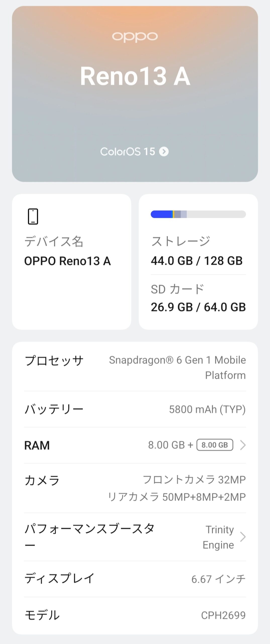
Task: Open パフォーマンスブースター row
Action: point(135,537)
